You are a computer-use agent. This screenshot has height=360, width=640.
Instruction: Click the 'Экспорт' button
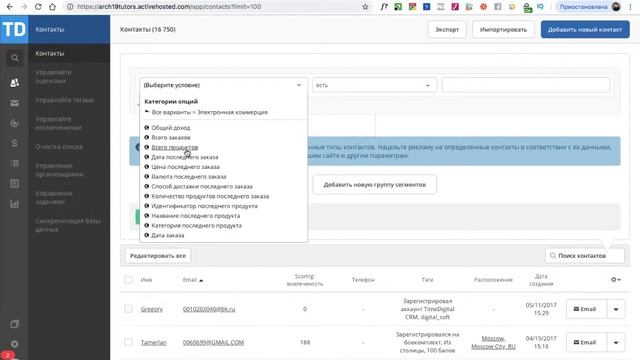[x=447, y=29]
